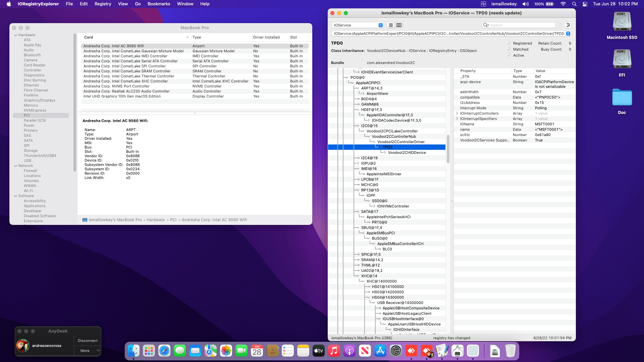Toggle the property inspector pane button

coord(568,25)
